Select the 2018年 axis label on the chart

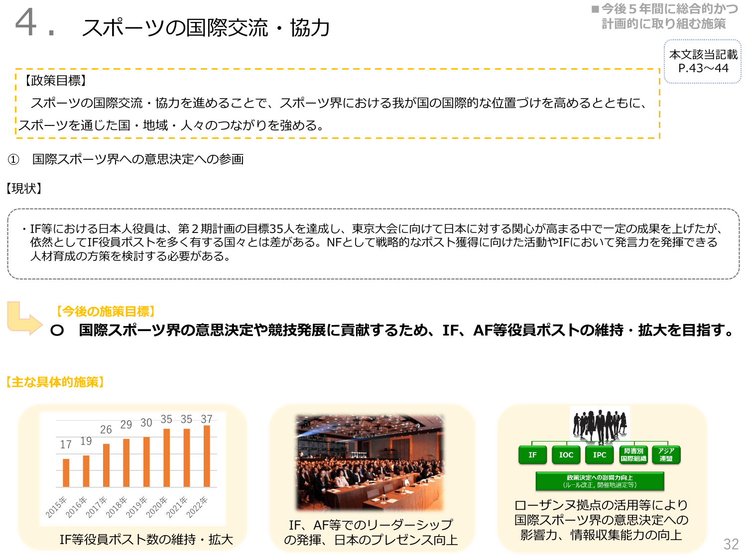(x=118, y=506)
